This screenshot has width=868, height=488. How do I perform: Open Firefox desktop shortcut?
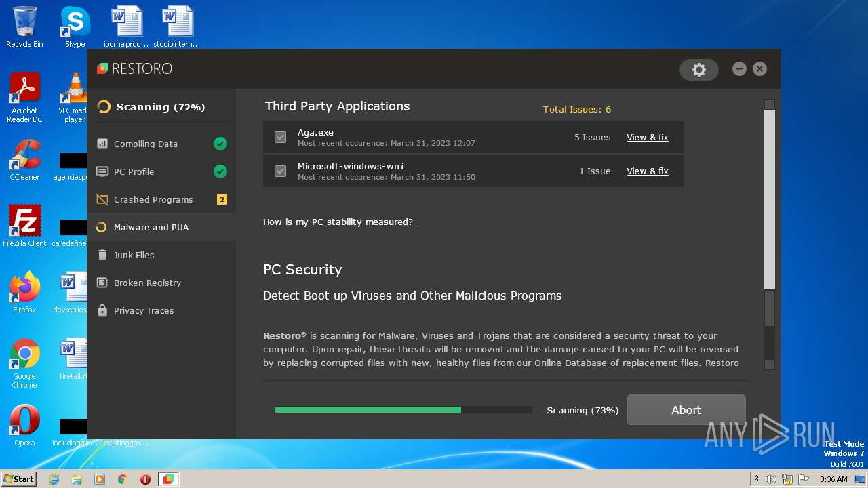[x=24, y=293]
